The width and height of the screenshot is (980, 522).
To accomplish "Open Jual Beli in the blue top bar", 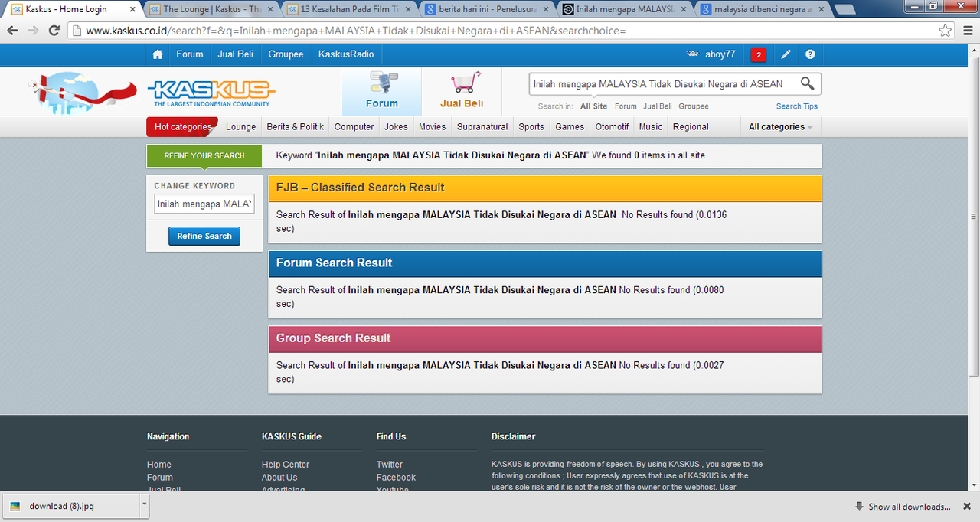I will point(236,54).
